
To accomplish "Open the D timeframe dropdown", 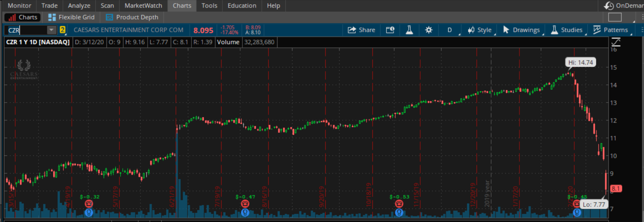I will 450,30.
